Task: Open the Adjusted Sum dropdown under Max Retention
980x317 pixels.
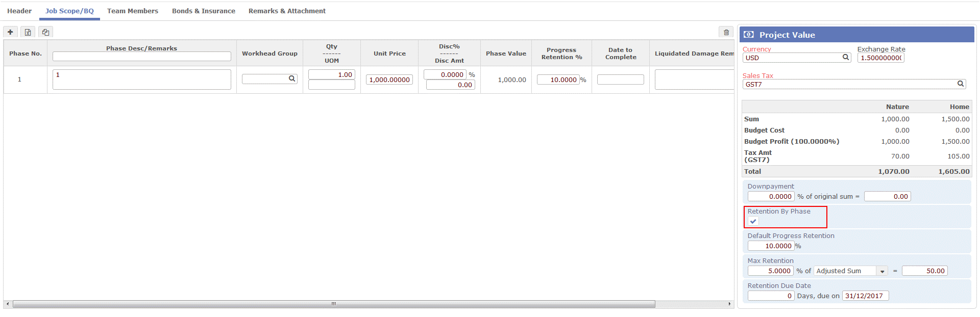Action: click(x=882, y=271)
